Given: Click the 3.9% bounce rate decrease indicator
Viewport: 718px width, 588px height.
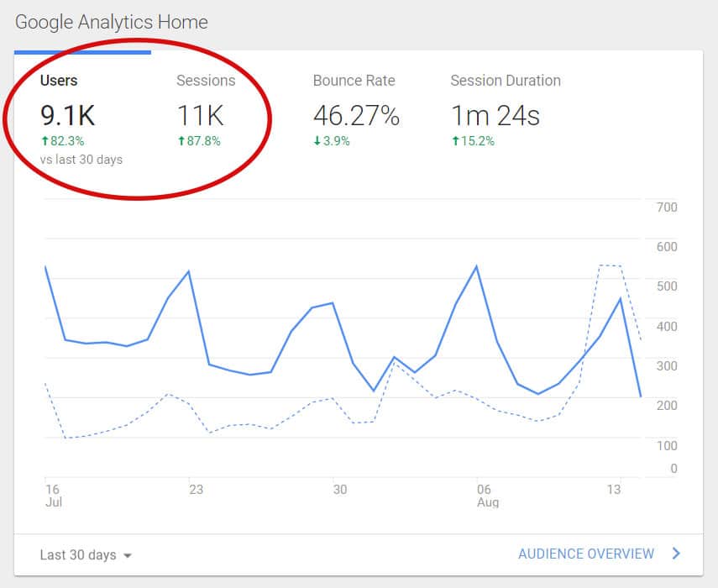Looking at the screenshot, I should click(x=332, y=141).
